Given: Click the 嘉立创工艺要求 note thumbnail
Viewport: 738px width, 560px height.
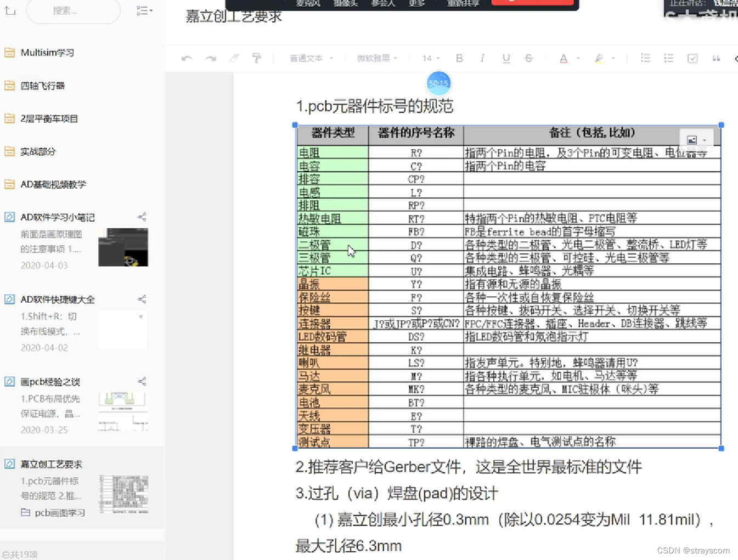Looking at the screenshot, I should click(x=123, y=494).
